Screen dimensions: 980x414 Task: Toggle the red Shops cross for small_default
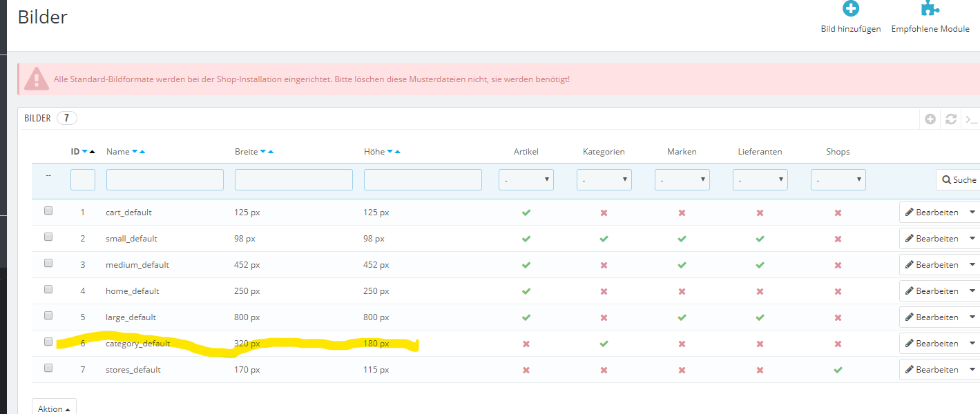pyautogui.click(x=838, y=239)
